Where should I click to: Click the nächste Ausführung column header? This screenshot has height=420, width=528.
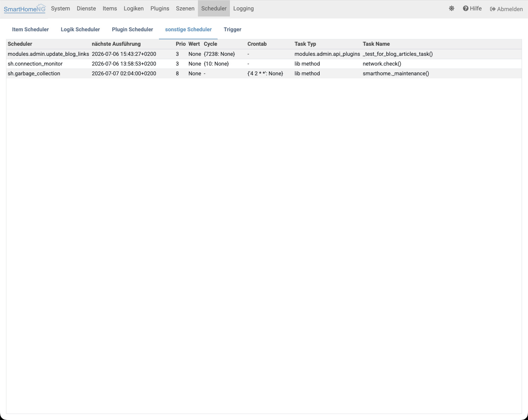pos(116,44)
